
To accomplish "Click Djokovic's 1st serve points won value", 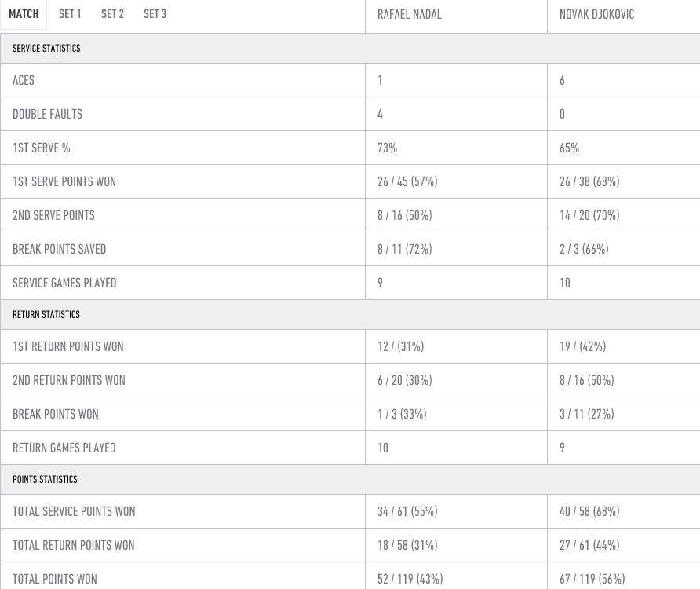I will [x=589, y=182].
